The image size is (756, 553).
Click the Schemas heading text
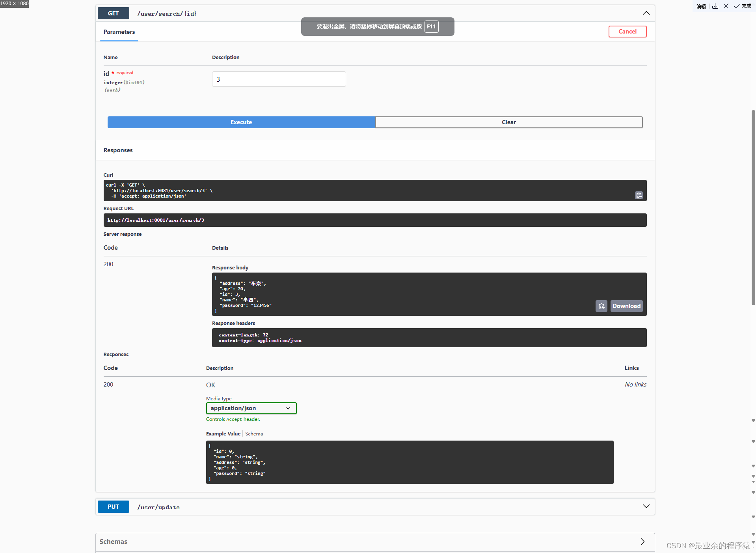(113, 542)
